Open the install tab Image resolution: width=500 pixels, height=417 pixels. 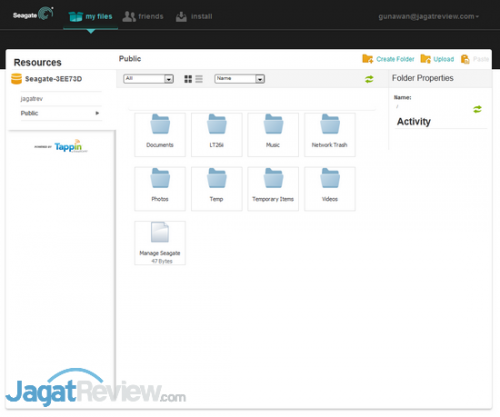coord(194,16)
